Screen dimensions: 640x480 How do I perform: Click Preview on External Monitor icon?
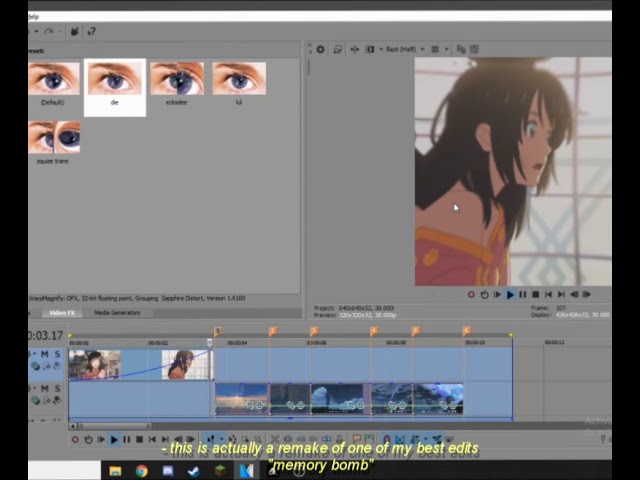338,49
